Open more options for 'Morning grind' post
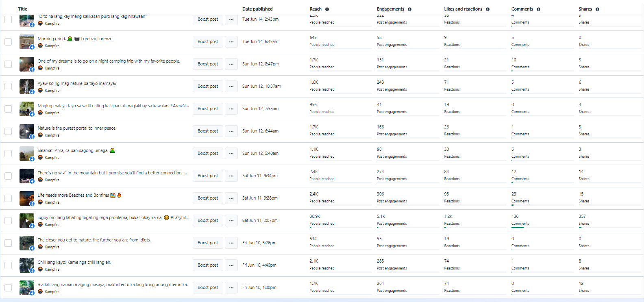The height and width of the screenshot is (302, 644). tap(231, 42)
